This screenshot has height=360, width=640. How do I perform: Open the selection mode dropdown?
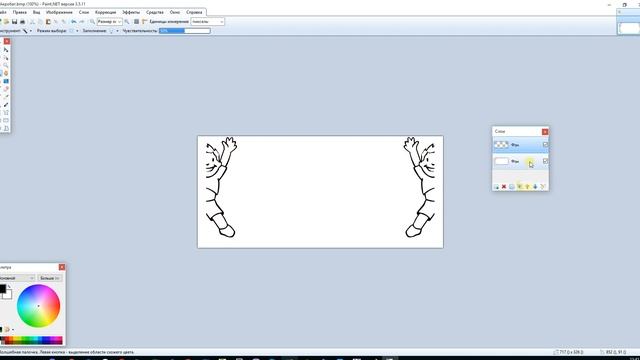77,31
